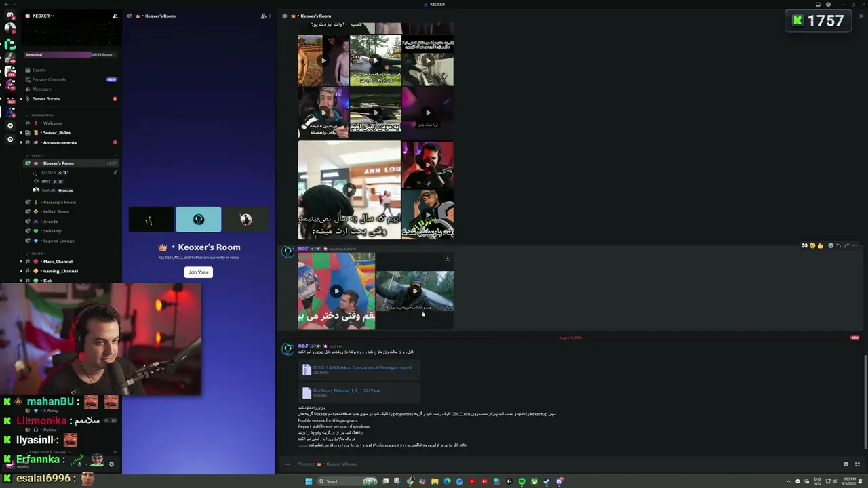The width and height of the screenshot is (868, 488).
Task: Select the Keoxer's Room voice channel in sidebar
Action: point(71,163)
